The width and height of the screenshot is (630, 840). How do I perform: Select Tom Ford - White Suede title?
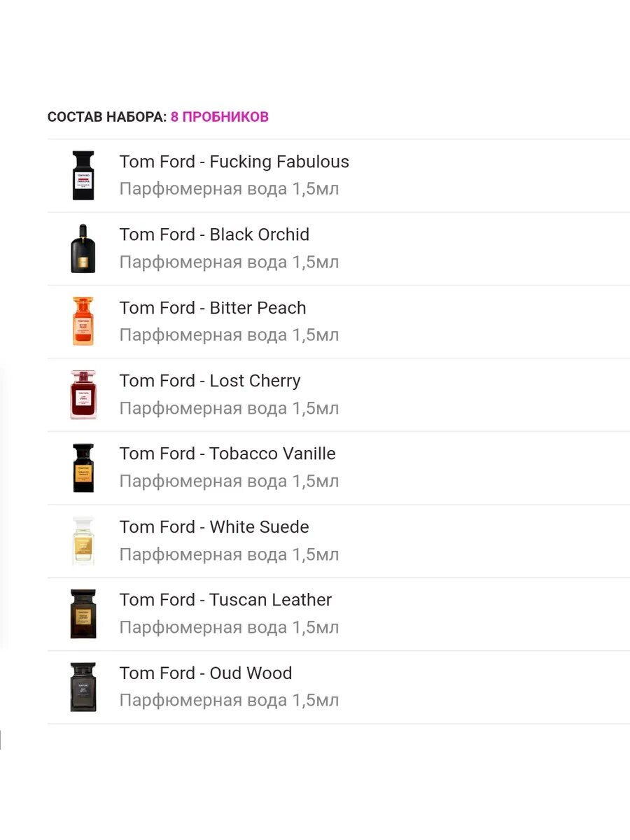[x=214, y=527]
